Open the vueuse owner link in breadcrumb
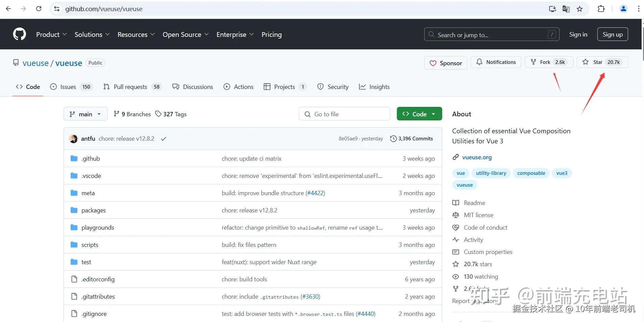The height and width of the screenshot is (322, 644). click(35, 63)
